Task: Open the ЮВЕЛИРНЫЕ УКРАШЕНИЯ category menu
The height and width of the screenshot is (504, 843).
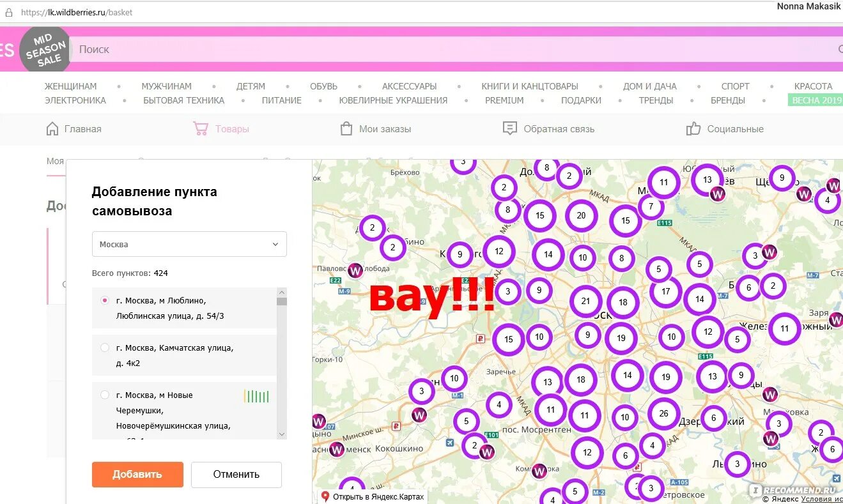Action: [393, 100]
